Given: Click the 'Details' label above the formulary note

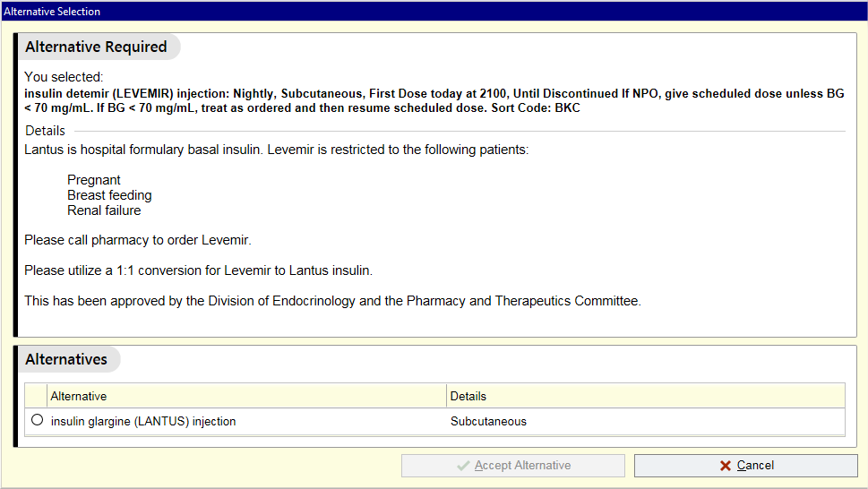Looking at the screenshot, I should point(46,131).
